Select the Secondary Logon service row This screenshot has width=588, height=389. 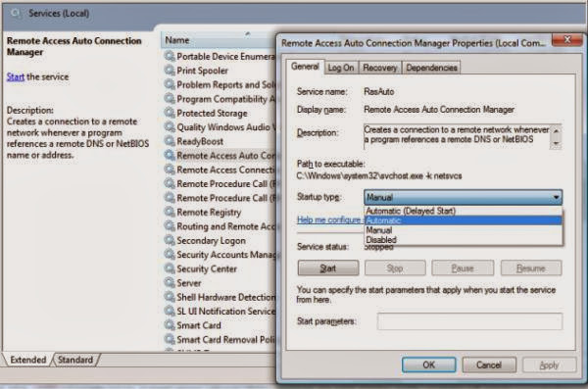pos(220,240)
